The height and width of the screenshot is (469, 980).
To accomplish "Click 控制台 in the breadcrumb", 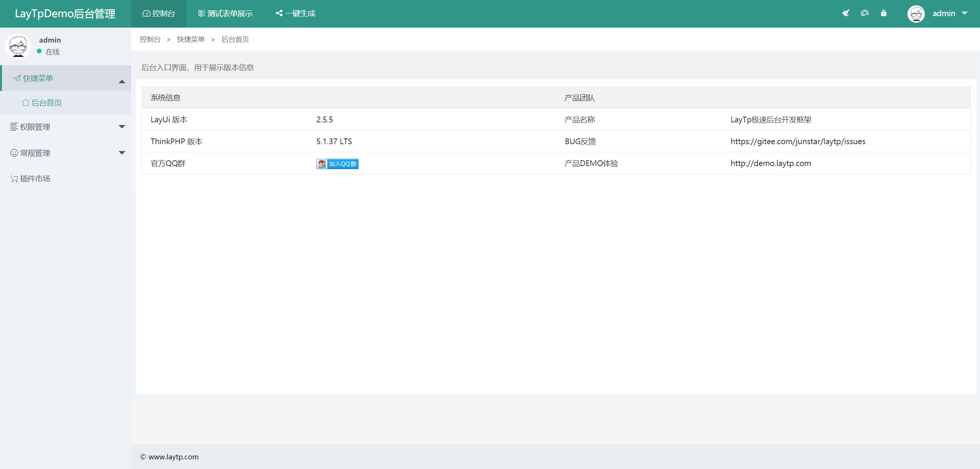I will tap(150, 39).
